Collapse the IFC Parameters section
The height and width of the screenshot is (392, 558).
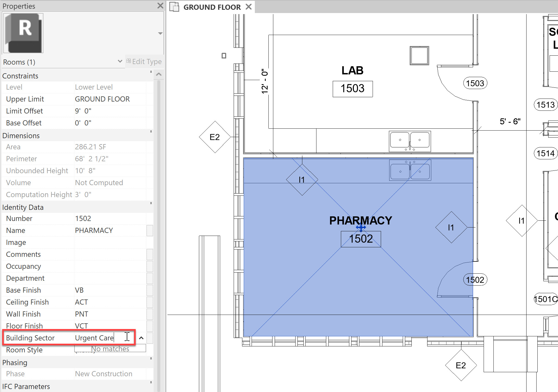151,382
